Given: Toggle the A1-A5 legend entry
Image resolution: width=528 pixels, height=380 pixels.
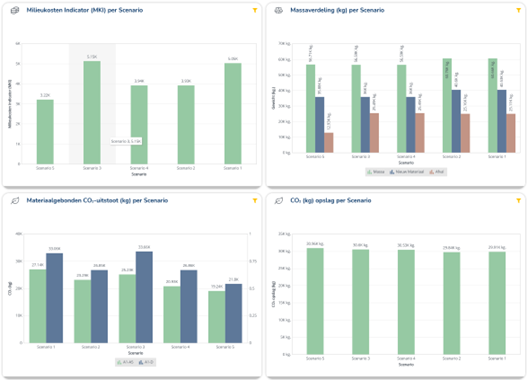Looking at the screenshot, I should point(125,362).
